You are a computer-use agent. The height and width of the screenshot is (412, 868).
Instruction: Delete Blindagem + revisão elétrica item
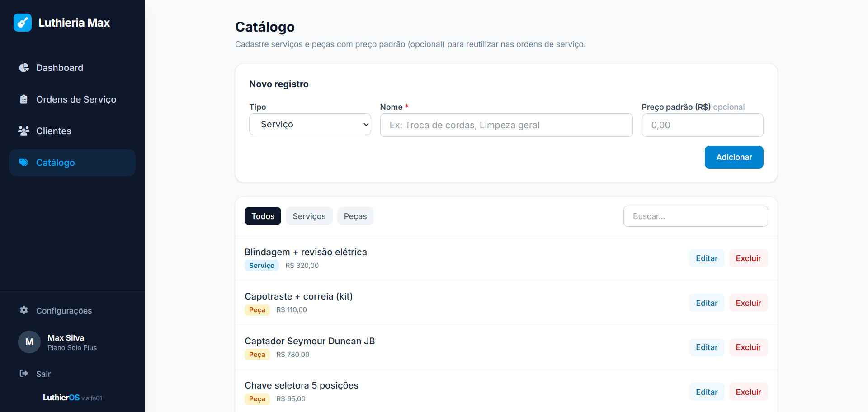pyautogui.click(x=748, y=258)
